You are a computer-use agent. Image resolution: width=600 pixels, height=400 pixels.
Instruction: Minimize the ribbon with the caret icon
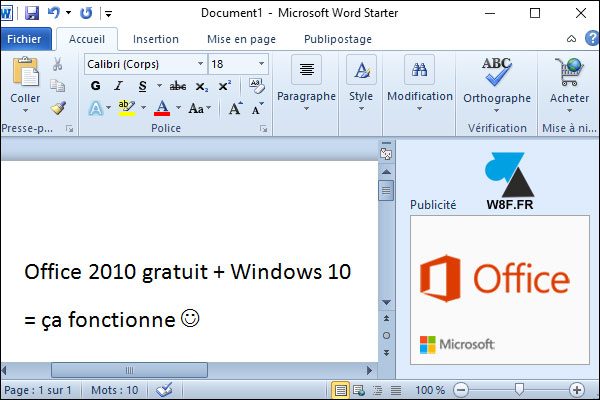tap(571, 39)
